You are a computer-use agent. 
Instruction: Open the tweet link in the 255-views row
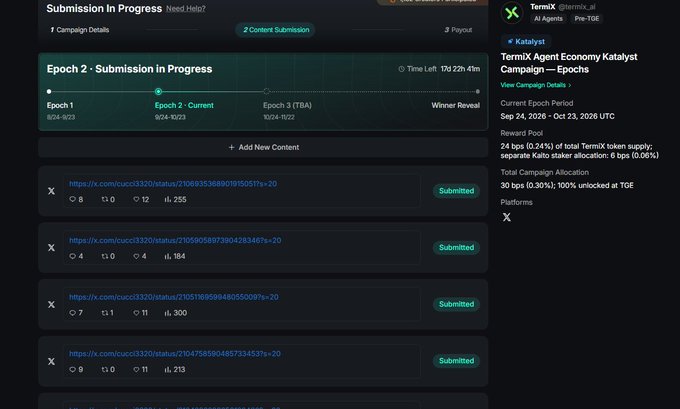173,184
